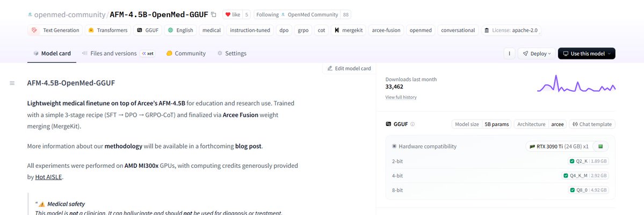Click the three-dot more options icon

pos(509,54)
